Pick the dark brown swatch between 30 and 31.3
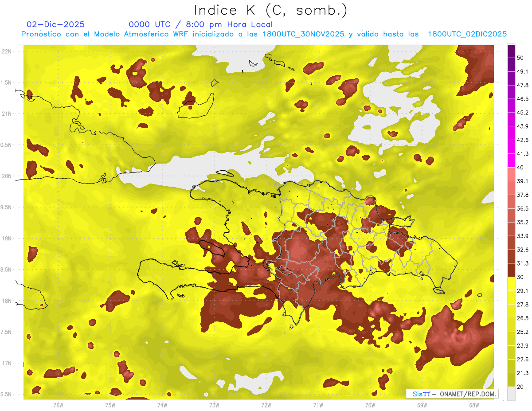Screen dimensions: 532x411 511,270
